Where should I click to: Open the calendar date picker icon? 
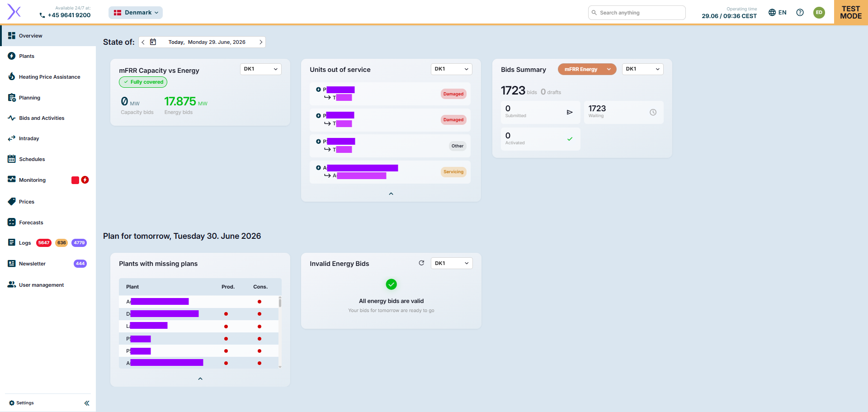point(153,42)
